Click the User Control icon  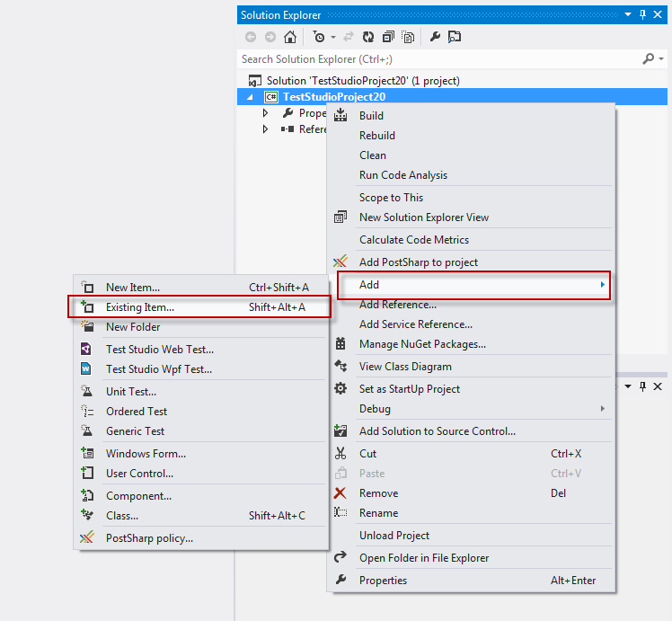(x=87, y=473)
